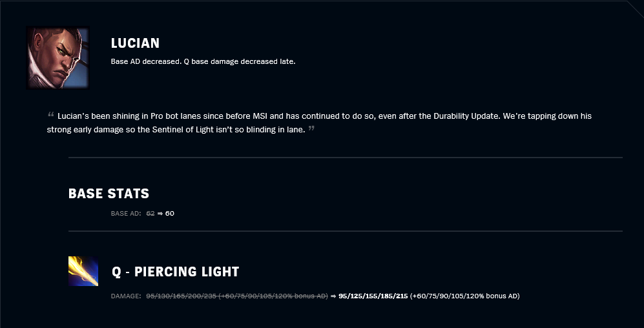Click the words 'Durability Update' in the quote
This screenshot has height=328, width=644.
pyautogui.click(x=466, y=116)
